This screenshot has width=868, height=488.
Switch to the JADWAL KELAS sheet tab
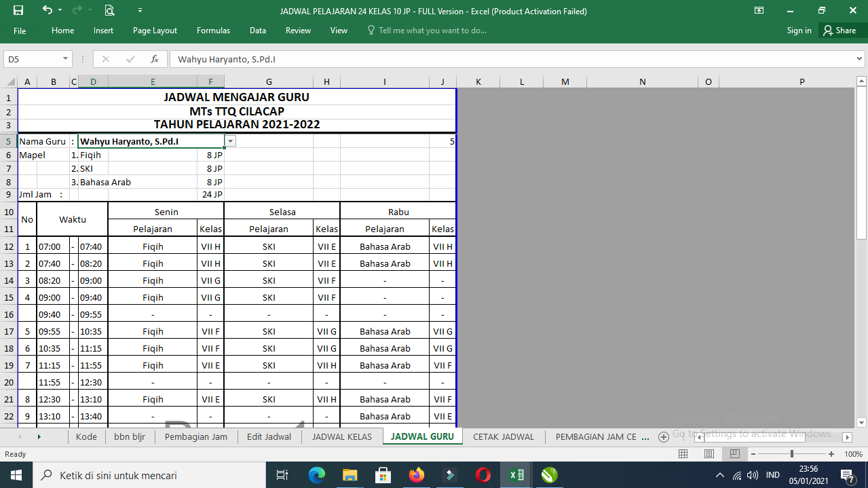click(342, 437)
